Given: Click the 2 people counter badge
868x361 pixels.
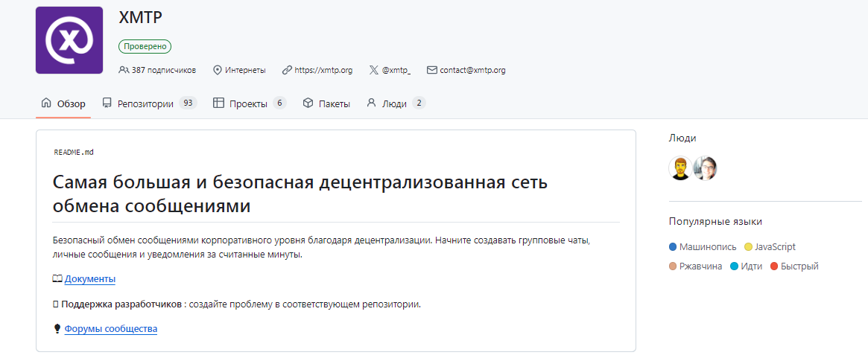Looking at the screenshot, I should [x=419, y=103].
